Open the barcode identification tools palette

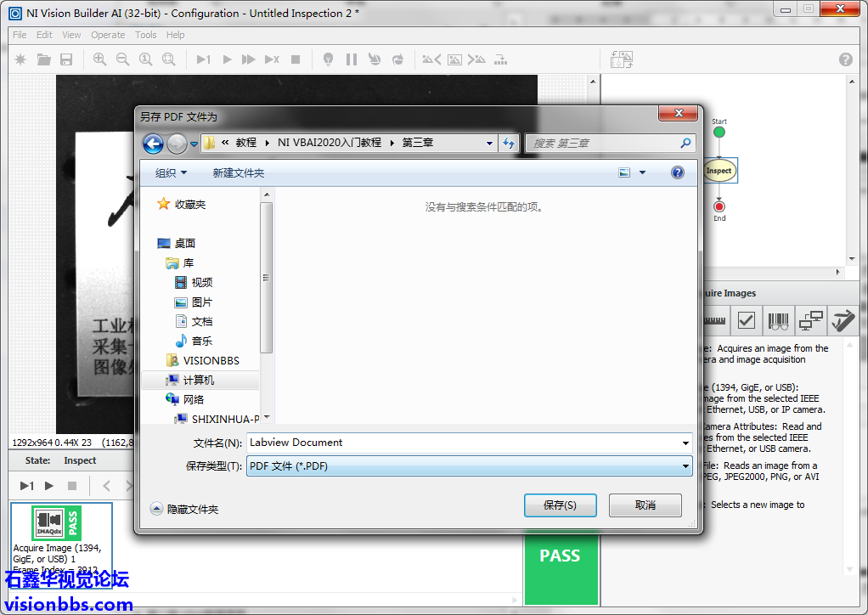(x=778, y=321)
